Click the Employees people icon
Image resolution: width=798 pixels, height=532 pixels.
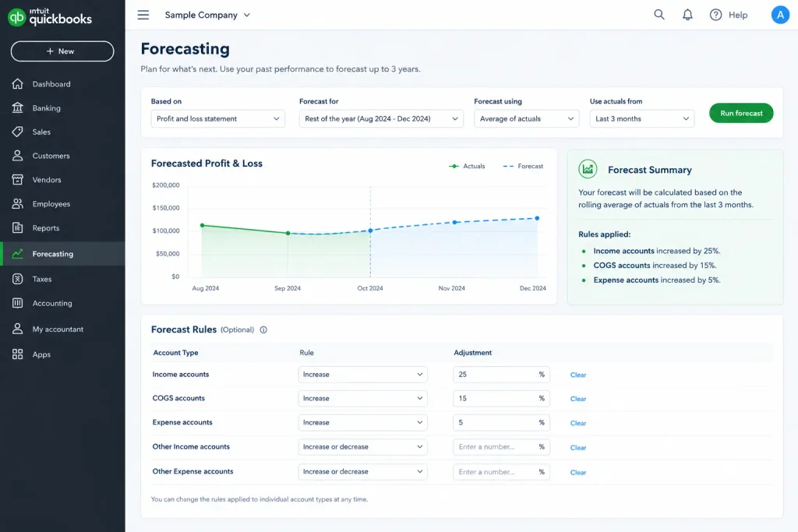pos(17,203)
